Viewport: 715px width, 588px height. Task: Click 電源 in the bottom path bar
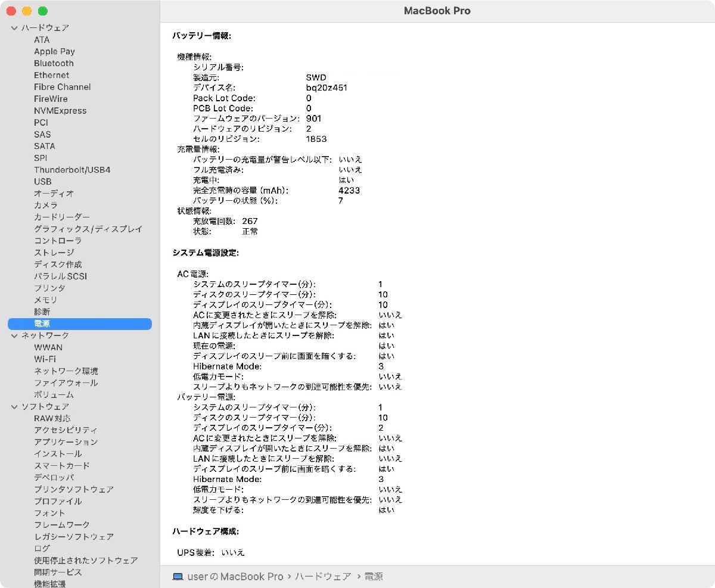[374, 577]
